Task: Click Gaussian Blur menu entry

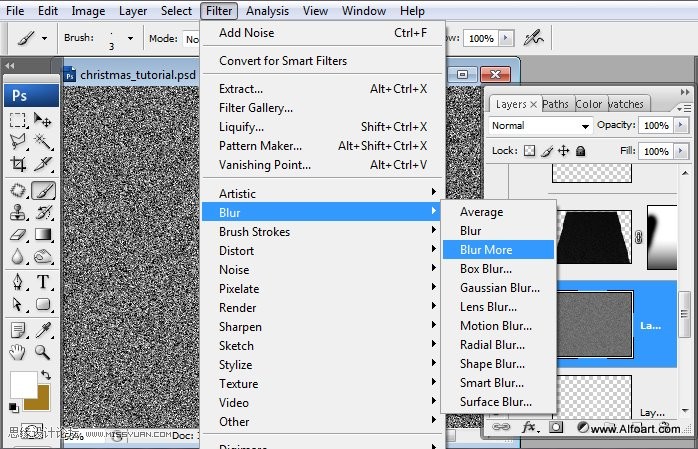Action: point(499,288)
